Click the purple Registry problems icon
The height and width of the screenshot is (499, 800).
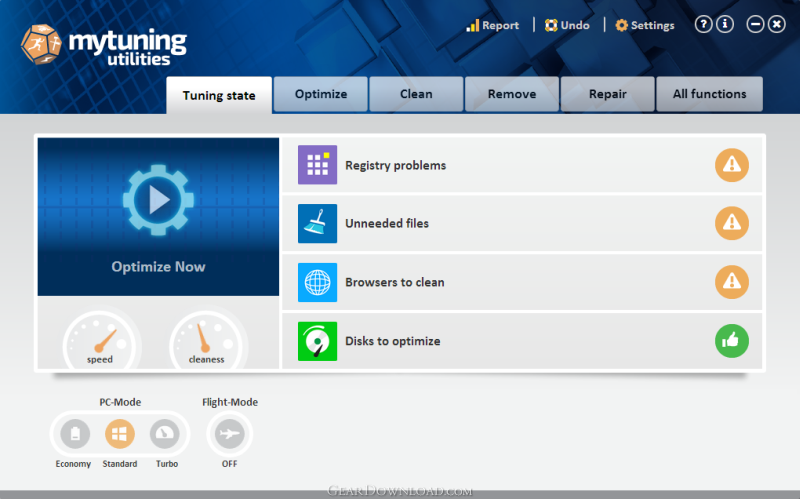tap(317, 165)
